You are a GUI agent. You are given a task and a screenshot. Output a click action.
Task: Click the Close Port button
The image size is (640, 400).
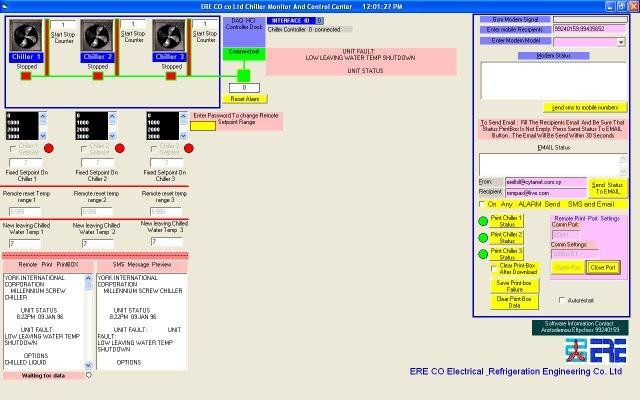[603, 268]
